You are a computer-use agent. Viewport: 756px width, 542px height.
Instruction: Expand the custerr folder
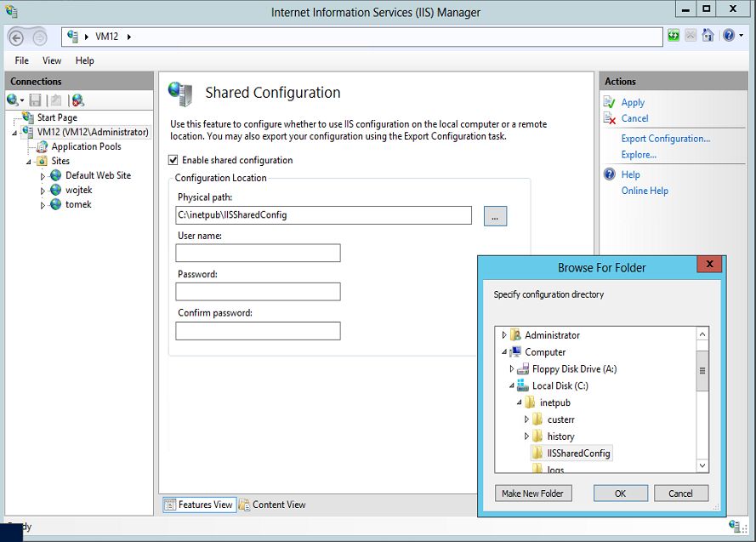coord(526,419)
